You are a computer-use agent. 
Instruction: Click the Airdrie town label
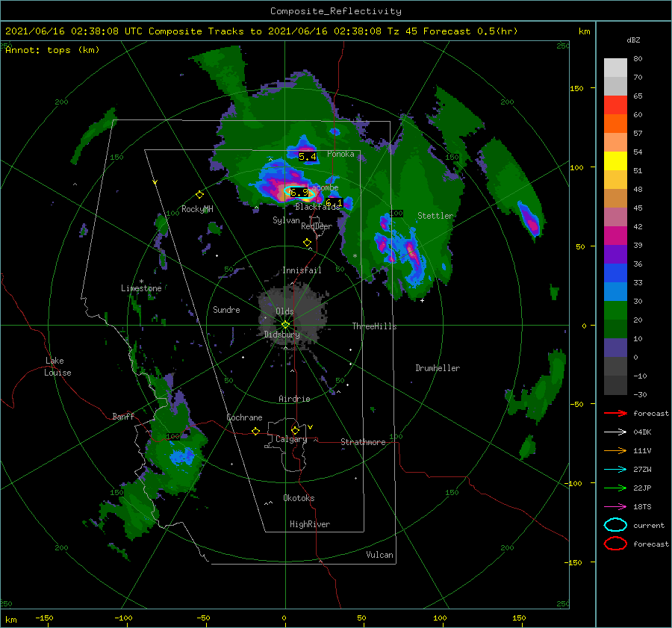click(x=294, y=399)
